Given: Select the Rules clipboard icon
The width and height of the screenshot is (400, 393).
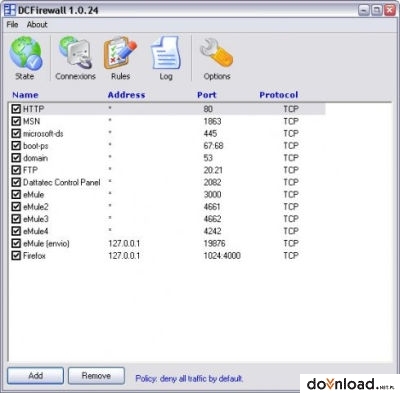Looking at the screenshot, I should [x=120, y=53].
